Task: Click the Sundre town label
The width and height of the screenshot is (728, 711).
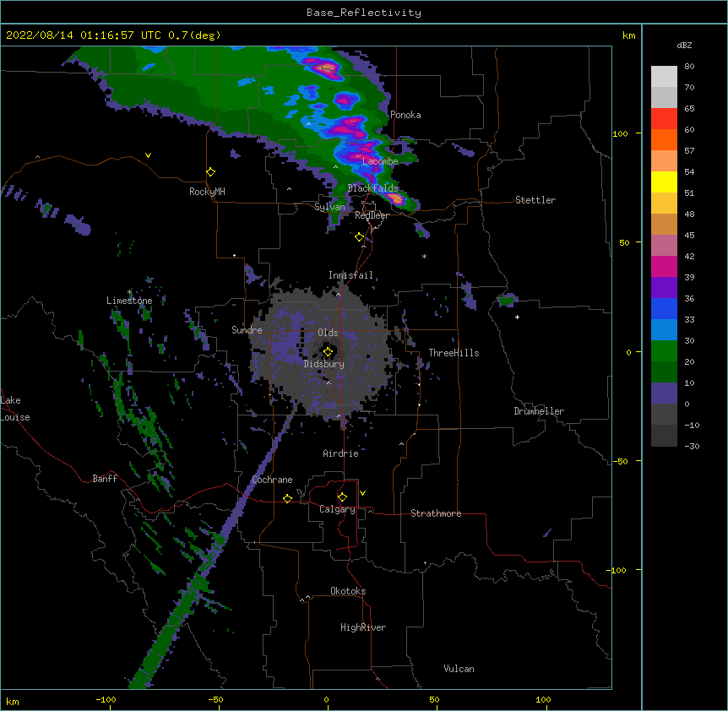Action: tap(247, 330)
